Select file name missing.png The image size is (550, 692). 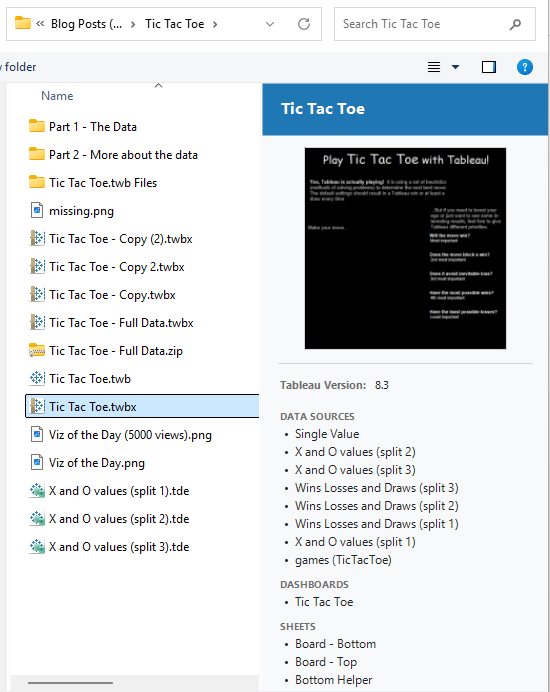(81, 211)
